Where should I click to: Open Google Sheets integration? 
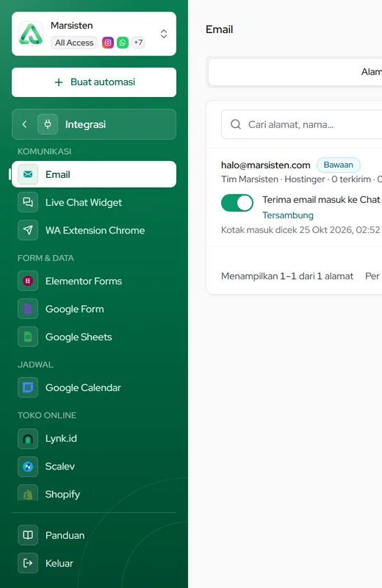tap(94, 337)
